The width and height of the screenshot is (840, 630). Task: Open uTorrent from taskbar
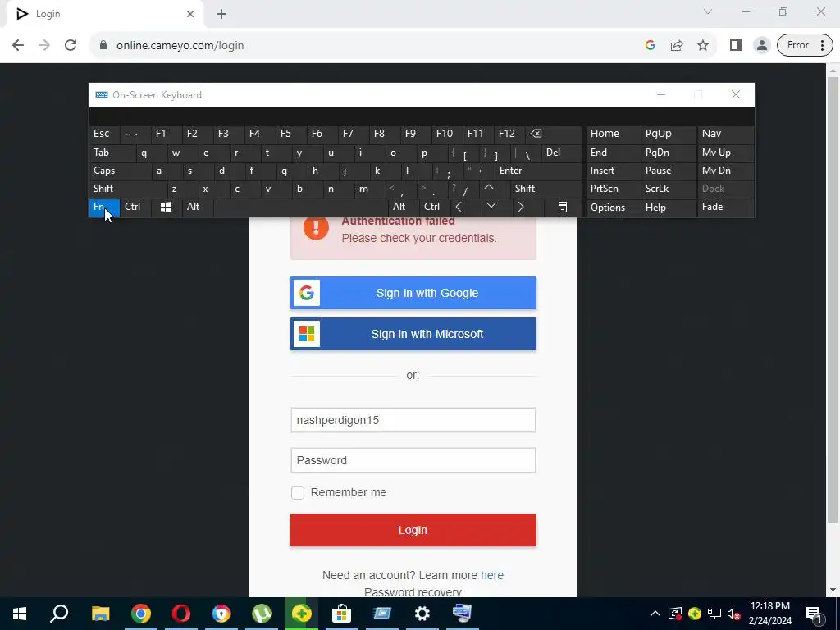tap(262, 614)
